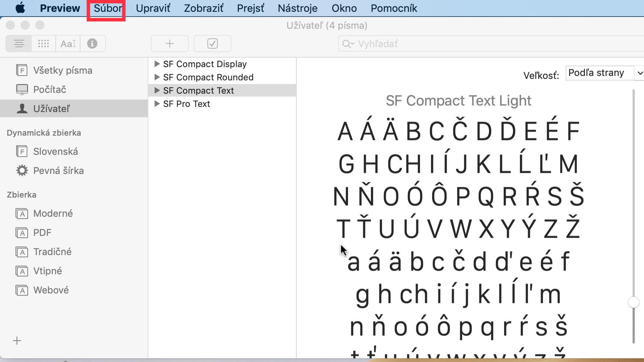Expand the SF Pro Text family

[157, 104]
